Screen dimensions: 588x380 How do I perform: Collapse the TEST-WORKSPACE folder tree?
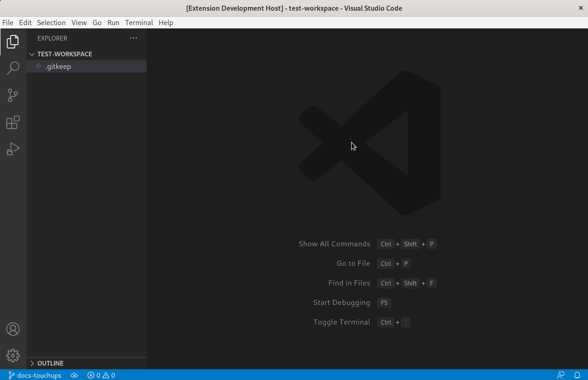pos(32,54)
